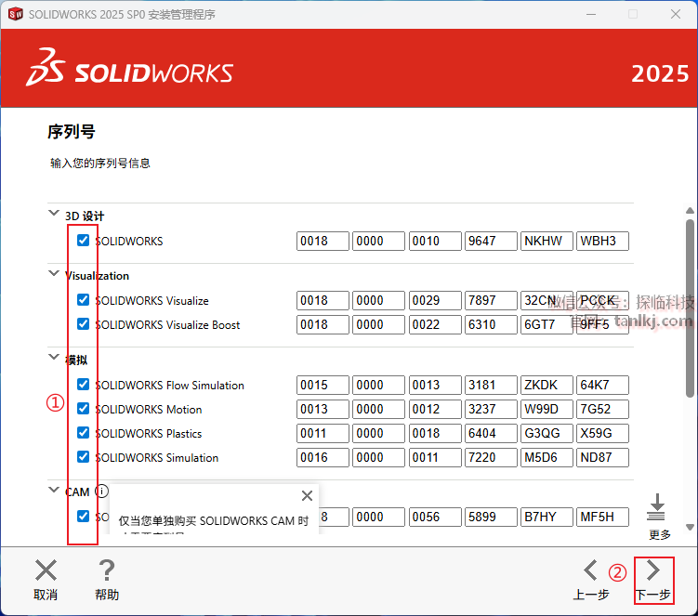
Task: Toggle SOLIDWORKS Visualize Boost checkbox
Action: coord(84,324)
